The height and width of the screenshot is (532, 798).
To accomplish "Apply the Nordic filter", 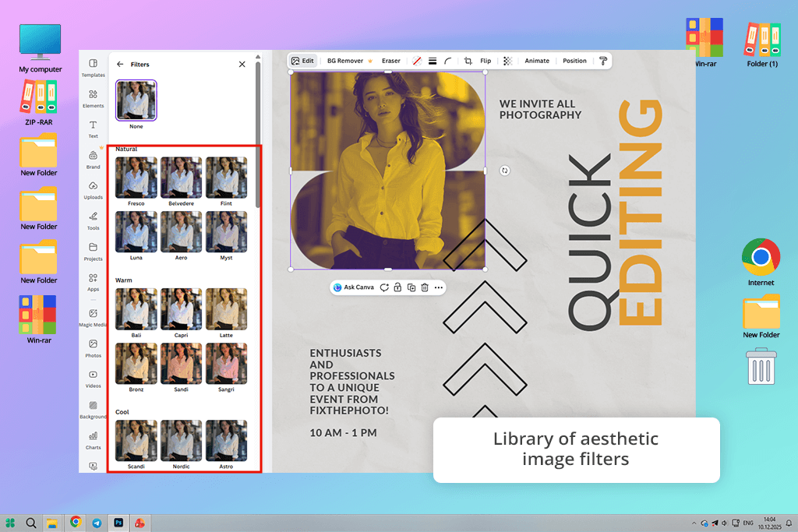I will pos(181,440).
